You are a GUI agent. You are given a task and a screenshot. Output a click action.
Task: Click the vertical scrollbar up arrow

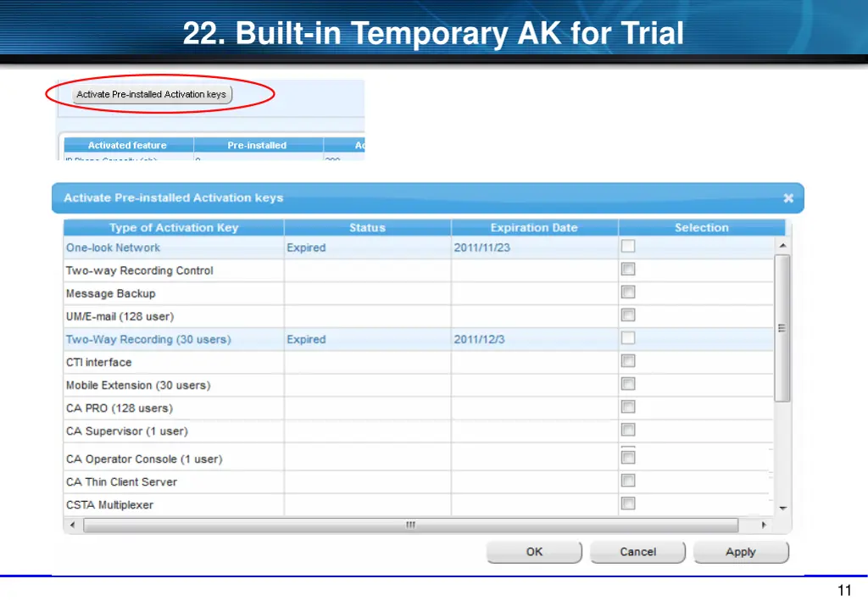[x=782, y=246]
